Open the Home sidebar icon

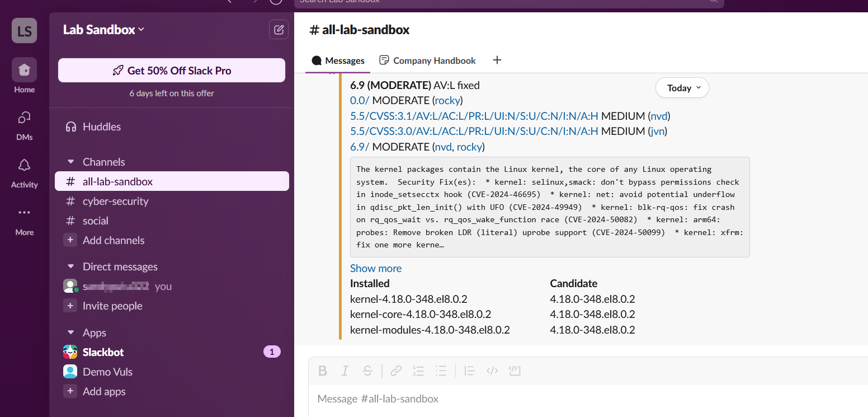pos(24,71)
